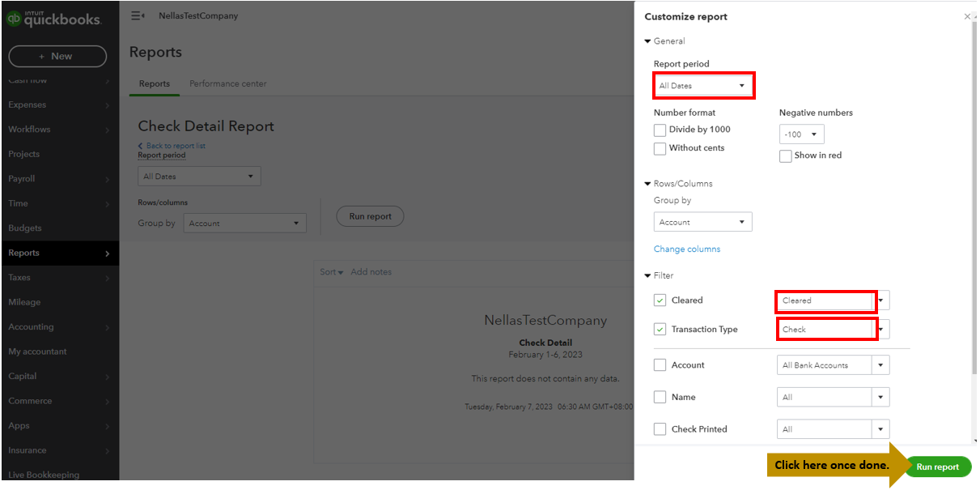
Task: Switch to the Reports tab
Action: pos(155,84)
